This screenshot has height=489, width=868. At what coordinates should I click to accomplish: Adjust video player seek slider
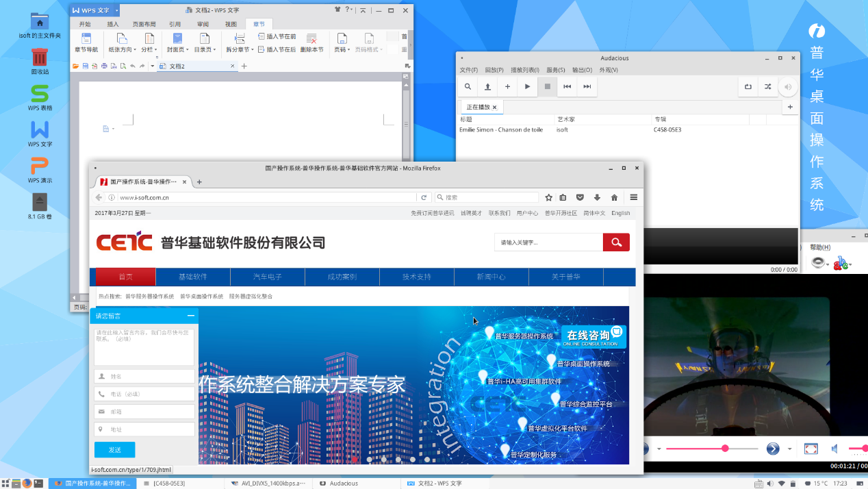pos(711,449)
